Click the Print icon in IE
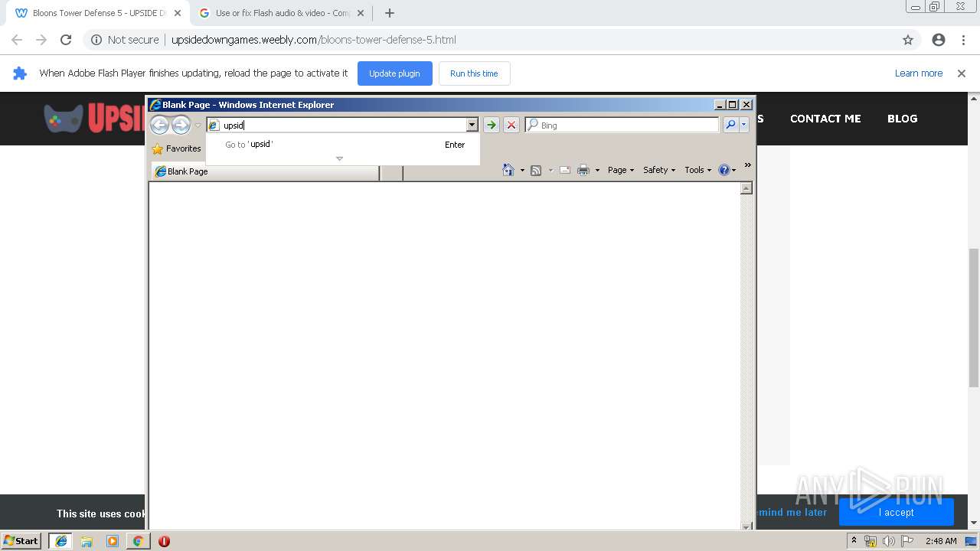 click(583, 170)
